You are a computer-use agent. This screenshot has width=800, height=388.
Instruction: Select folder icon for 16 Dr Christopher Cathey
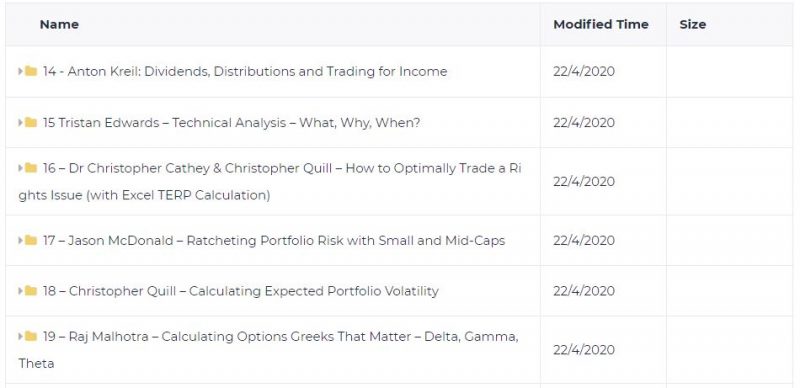(x=31, y=167)
